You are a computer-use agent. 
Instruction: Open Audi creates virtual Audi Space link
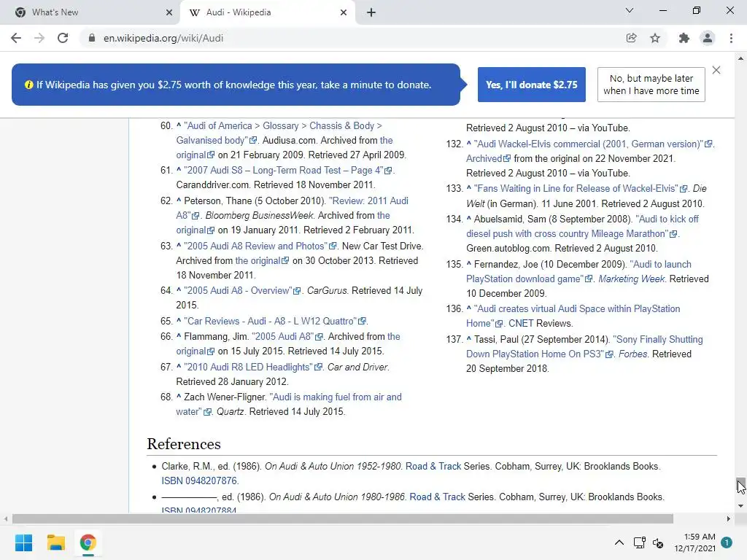tap(573, 316)
